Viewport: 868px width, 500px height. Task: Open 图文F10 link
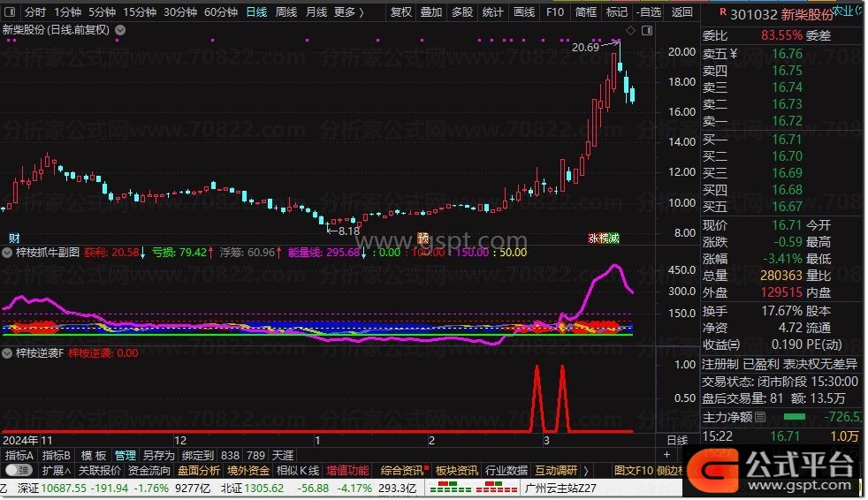point(634,471)
